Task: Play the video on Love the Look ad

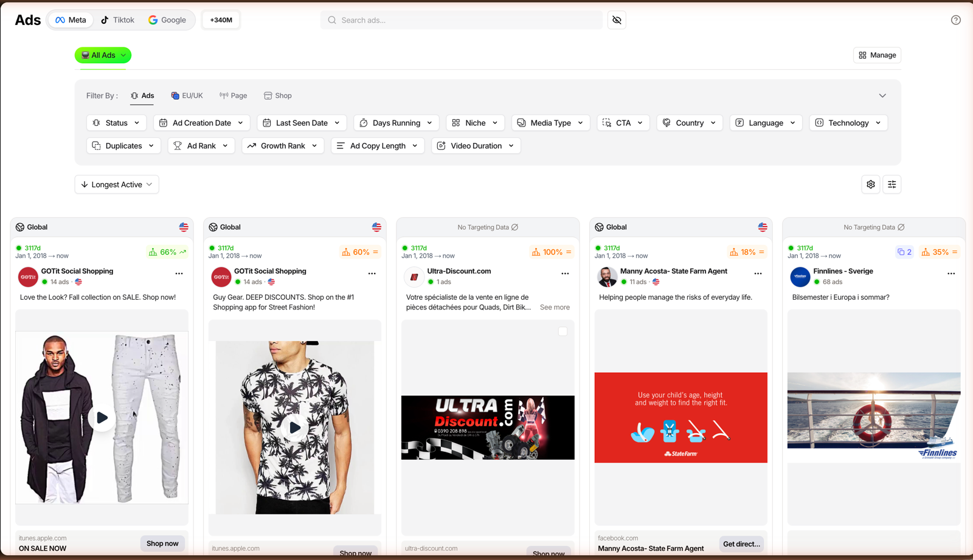Action: (102, 417)
